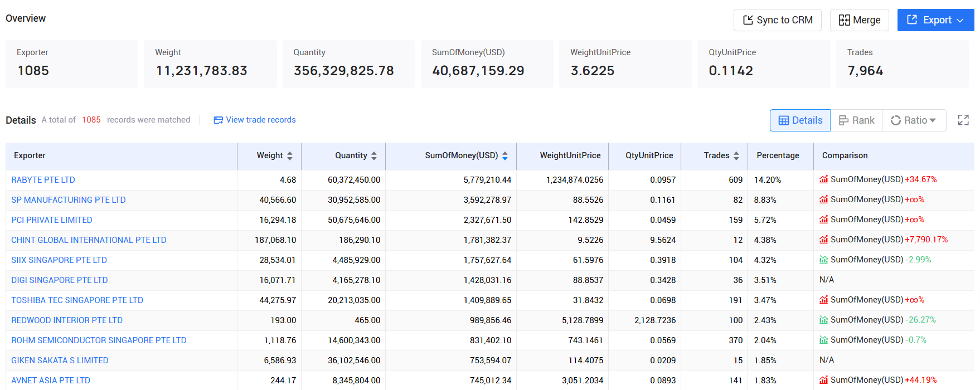Open PCI PRIVATE LIMITED exporter
980x390 pixels.
pyautogui.click(x=52, y=220)
